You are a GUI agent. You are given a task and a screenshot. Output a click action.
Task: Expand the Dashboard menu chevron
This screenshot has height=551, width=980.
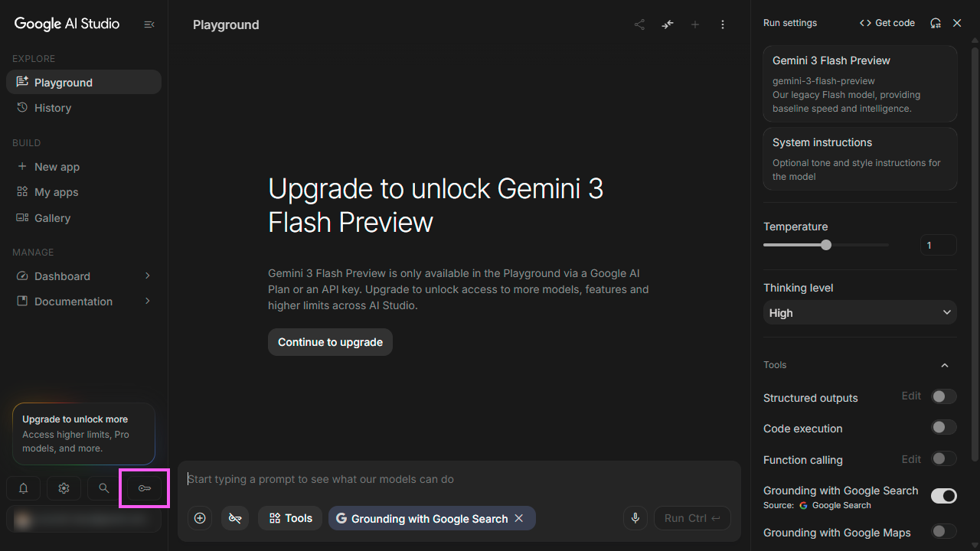click(x=148, y=275)
